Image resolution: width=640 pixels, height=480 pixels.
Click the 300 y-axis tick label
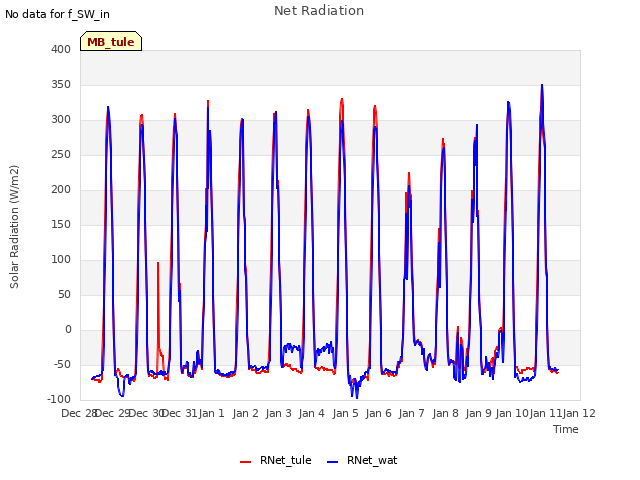pos(61,120)
